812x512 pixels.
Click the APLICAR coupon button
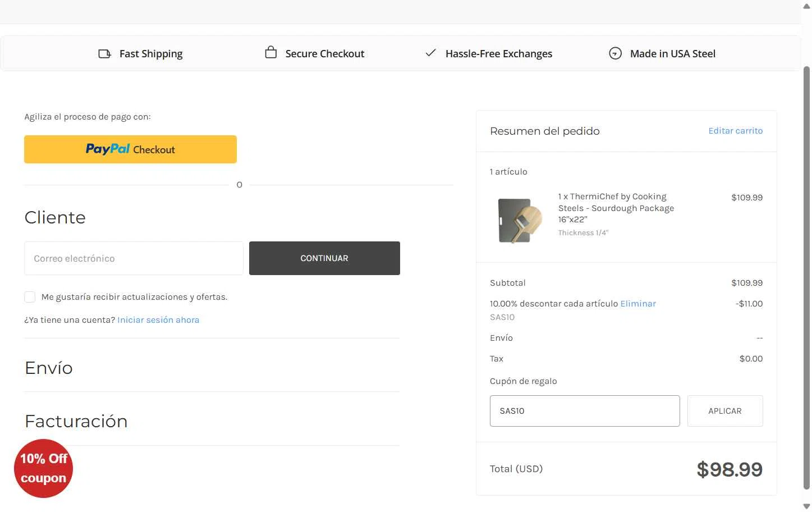(x=725, y=411)
